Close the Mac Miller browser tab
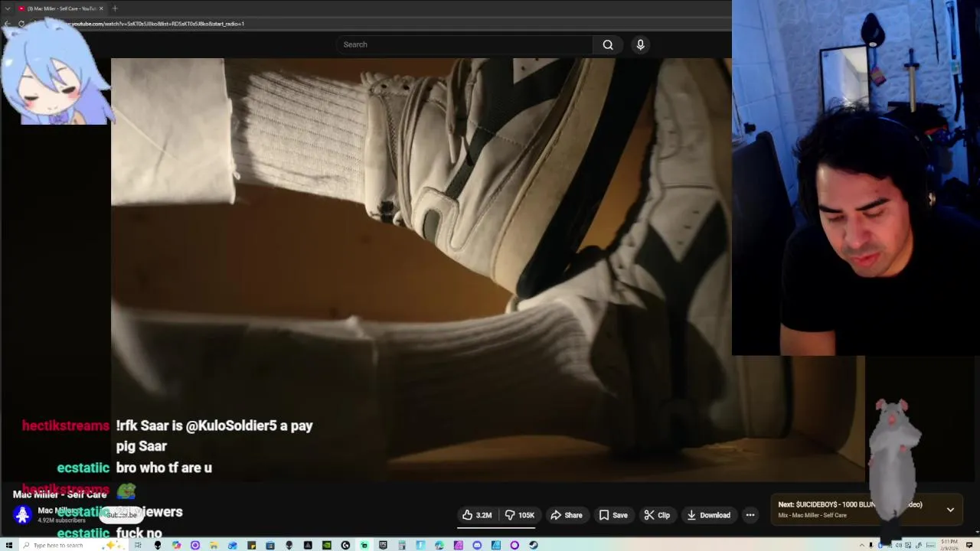The height and width of the screenshot is (551, 980). click(101, 8)
